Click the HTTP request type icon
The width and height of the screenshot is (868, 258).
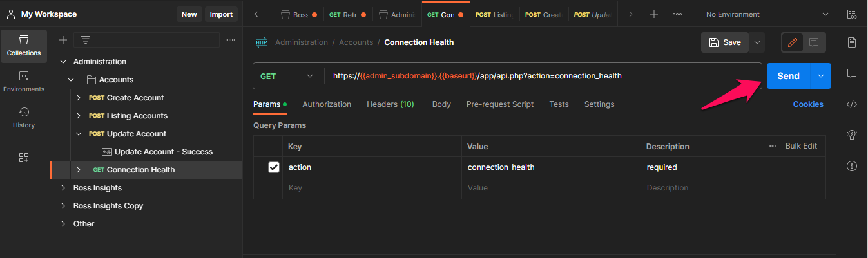pyautogui.click(x=262, y=42)
